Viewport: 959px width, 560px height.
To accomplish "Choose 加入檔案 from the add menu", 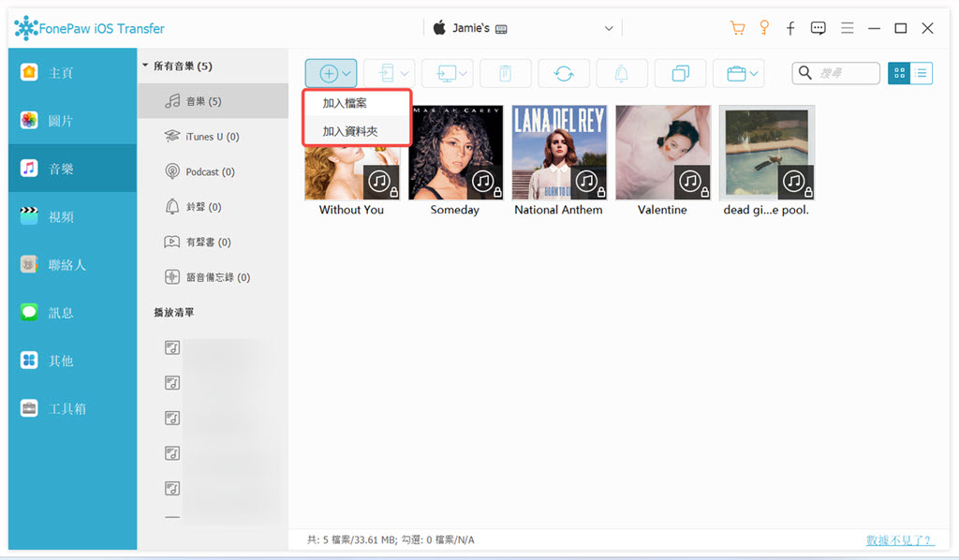I will (357, 103).
